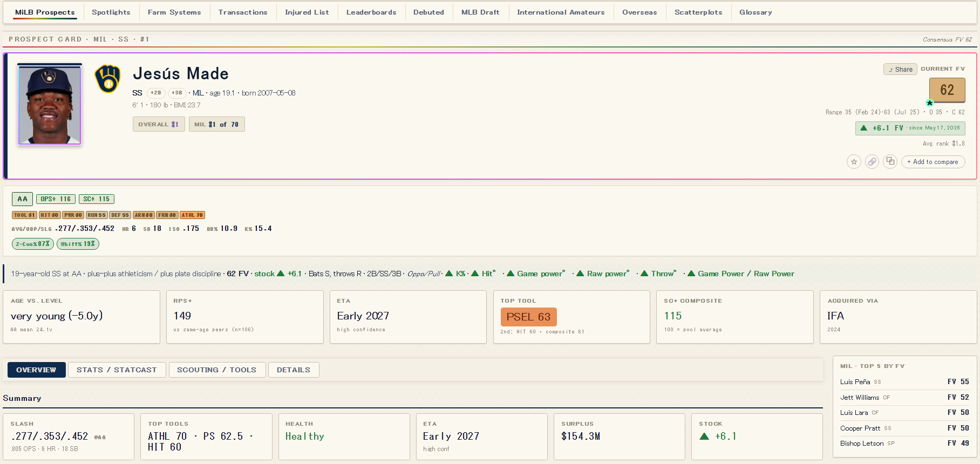Switch to Stats / Statcast tab
This screenshot has width=980, height=464.
117,370
